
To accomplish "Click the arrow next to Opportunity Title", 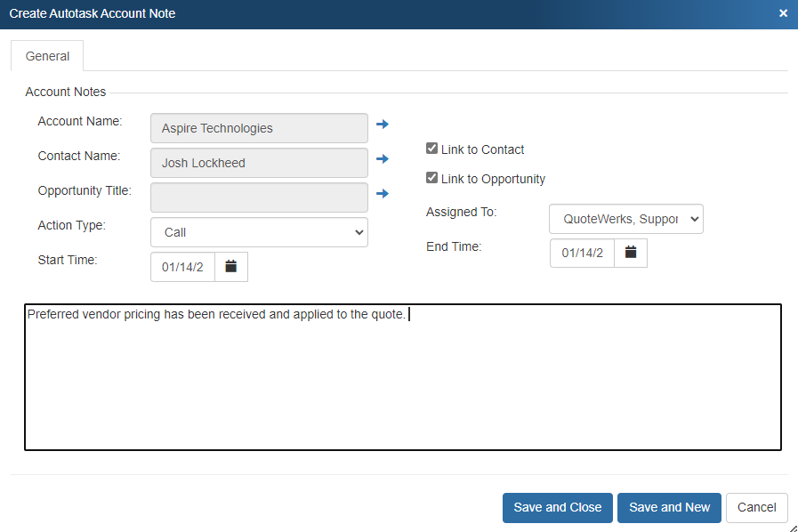I will point(383,194).
